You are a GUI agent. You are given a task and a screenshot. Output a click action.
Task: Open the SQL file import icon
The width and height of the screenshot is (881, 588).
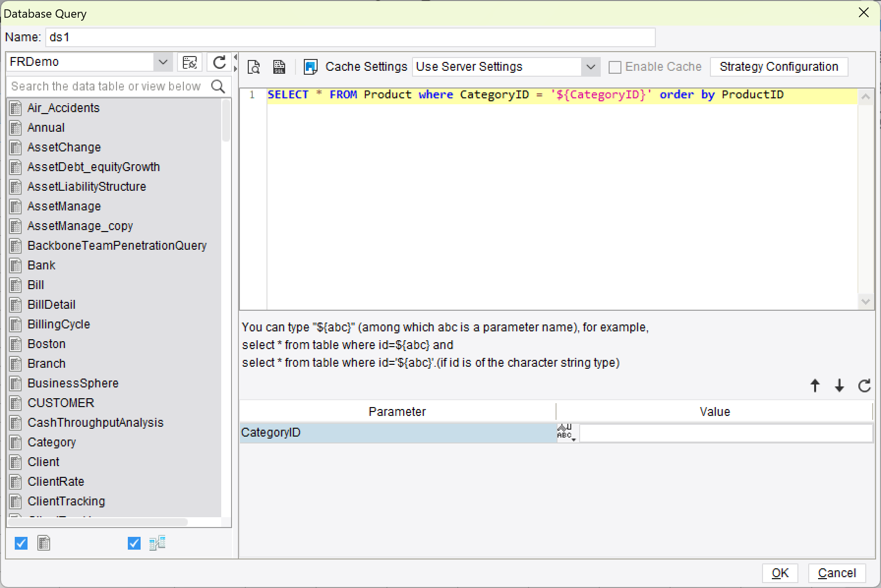[279, 66]
